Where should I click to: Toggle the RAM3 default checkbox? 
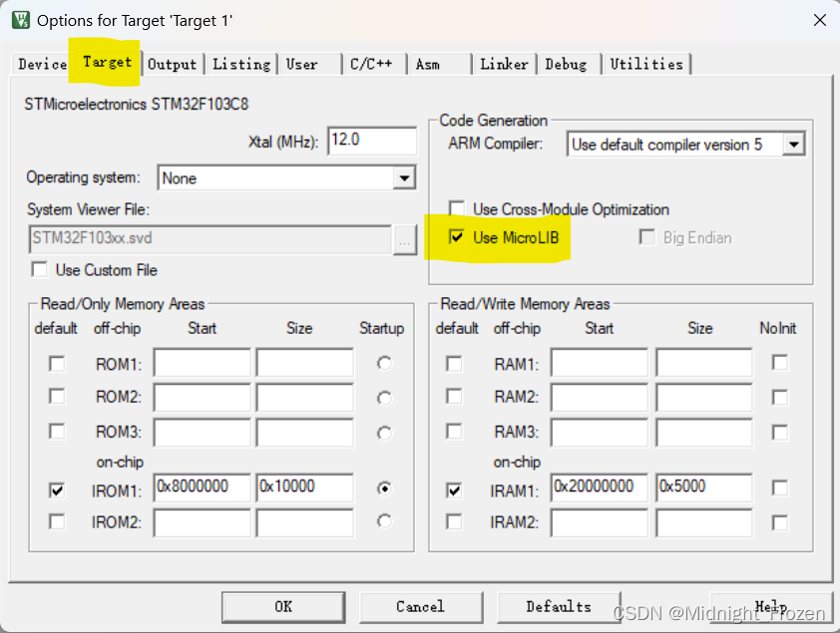click(x=454, y=432)
